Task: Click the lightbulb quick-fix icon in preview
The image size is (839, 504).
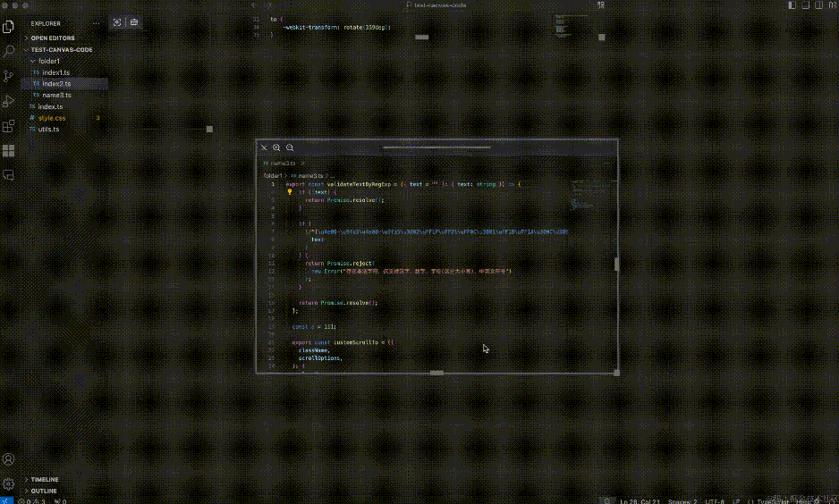Action: pyautogui.click(x=290, y=192)
